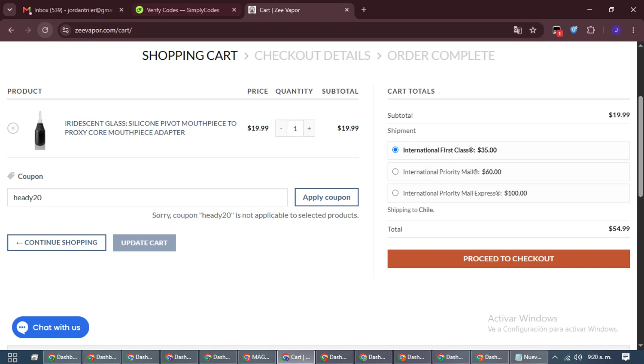Open the Iridescent Glass product title link
The width and height of the screenshot is (644, 364).
pyautogui.click(x=151, y=128)
